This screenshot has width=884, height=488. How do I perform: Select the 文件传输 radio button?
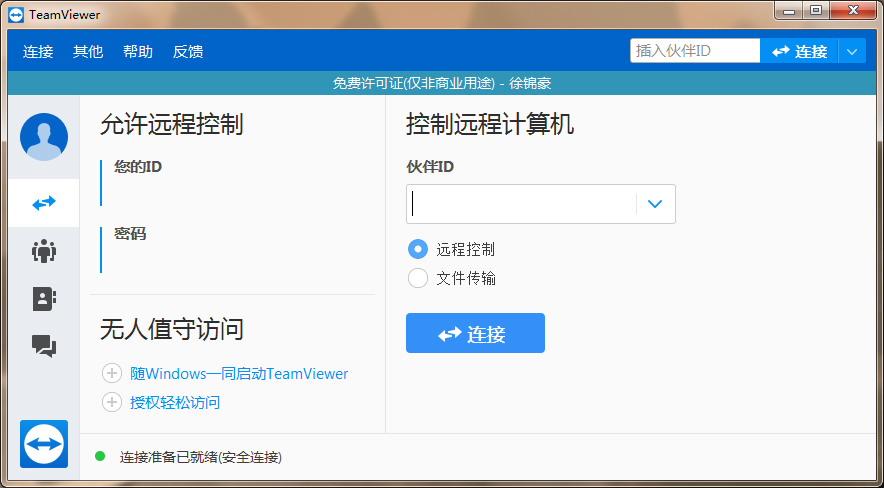point(418,278)
